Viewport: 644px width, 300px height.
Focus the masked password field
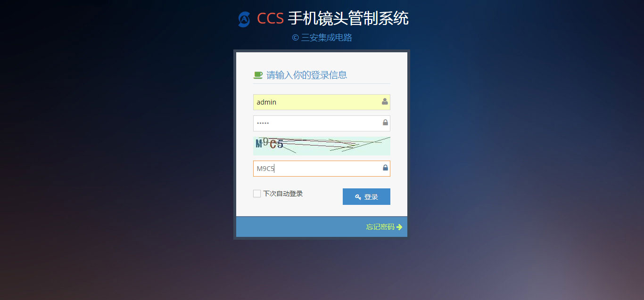[x=322, y=123]
